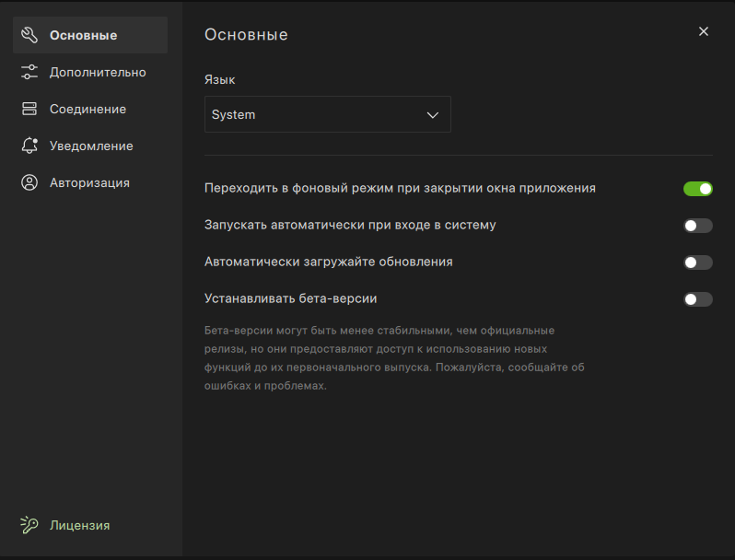
Task: Click the chevron arrow in the language selector
Action: pyautogui.click(x=432, y=115)
